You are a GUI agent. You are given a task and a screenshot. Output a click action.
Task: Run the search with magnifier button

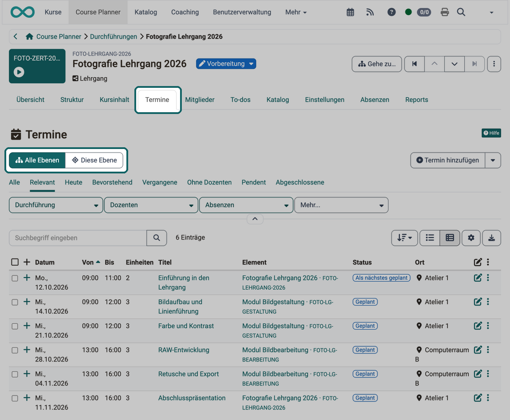coord(157,238)
